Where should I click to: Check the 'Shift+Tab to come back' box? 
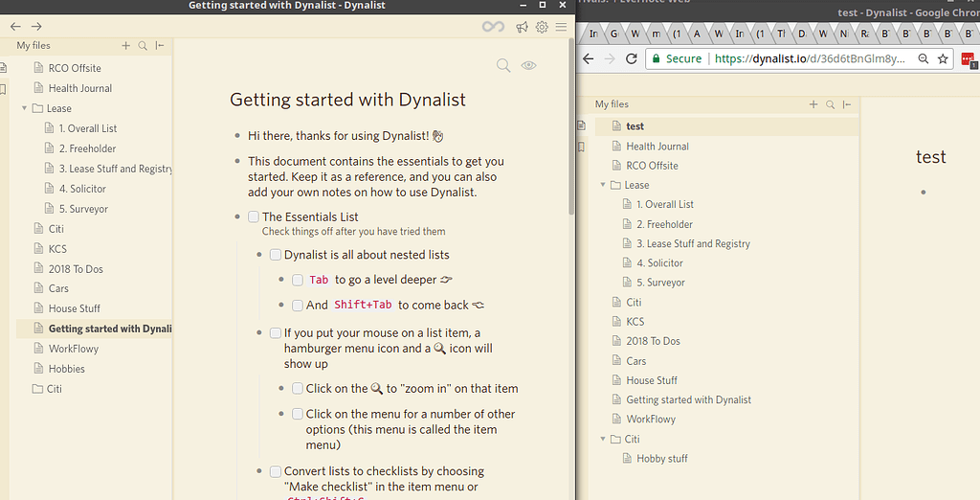(x=298, y=306)
